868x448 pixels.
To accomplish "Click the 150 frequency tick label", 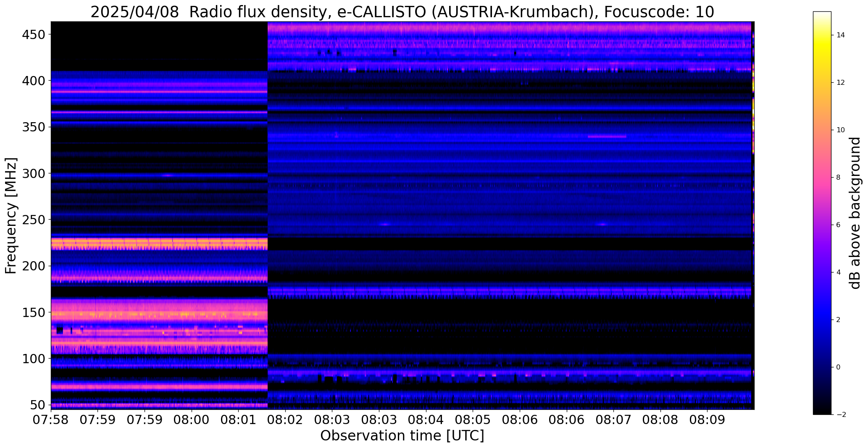I will pos(34,313).
